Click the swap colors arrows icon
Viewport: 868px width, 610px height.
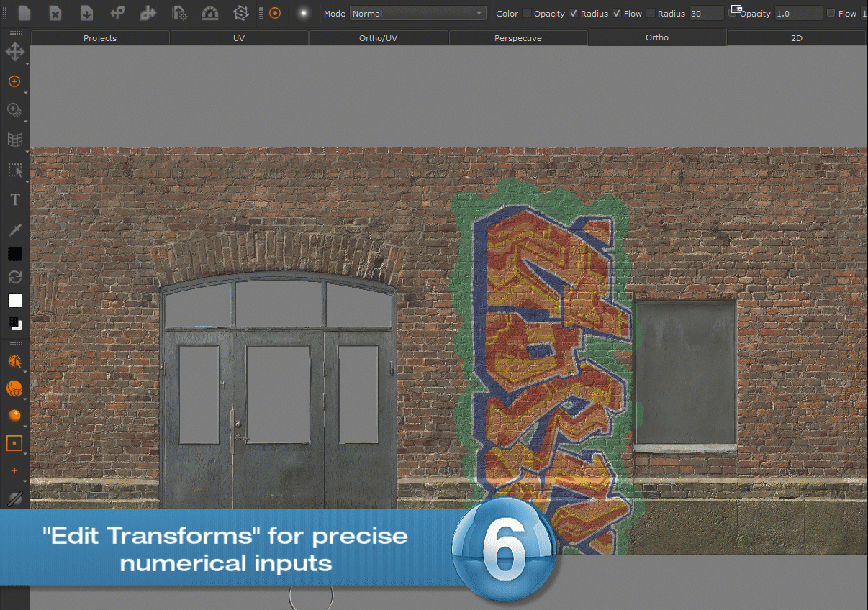coord(14,277)
